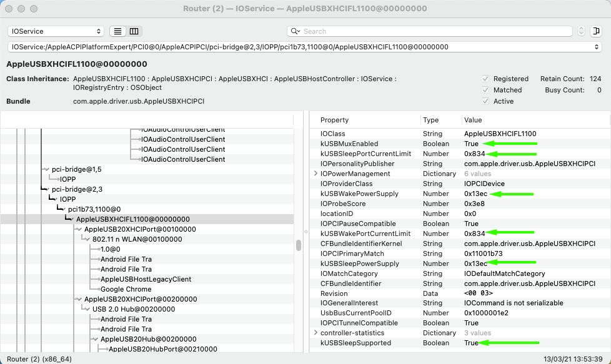Select the IOClass property row

(460, 134)
